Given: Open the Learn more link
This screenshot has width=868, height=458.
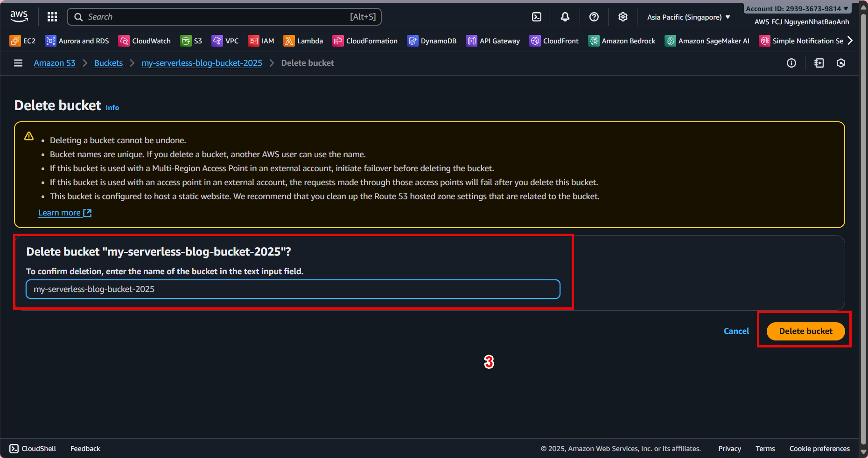Looking at the screenshot, I should pos(65,213).
